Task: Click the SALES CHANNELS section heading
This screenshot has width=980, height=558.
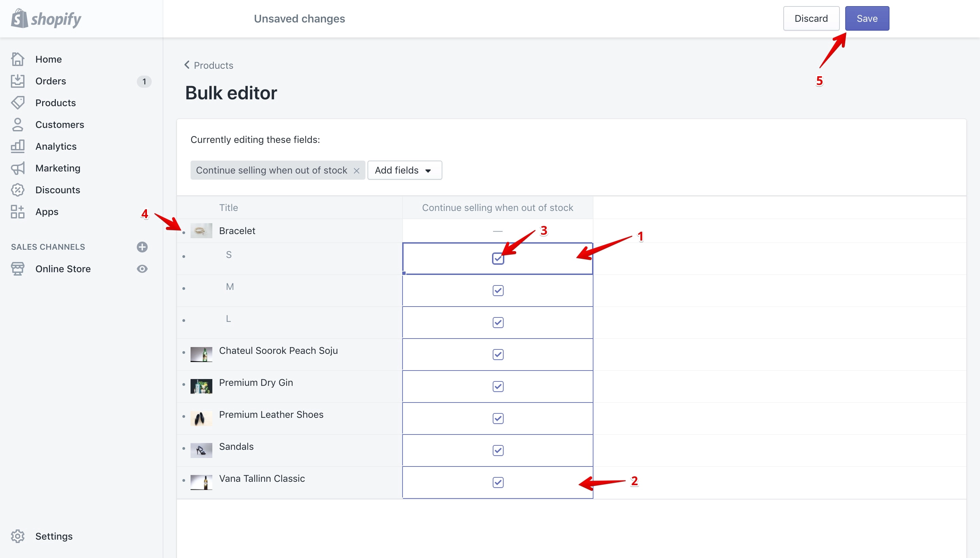Action: click(48, 247)
